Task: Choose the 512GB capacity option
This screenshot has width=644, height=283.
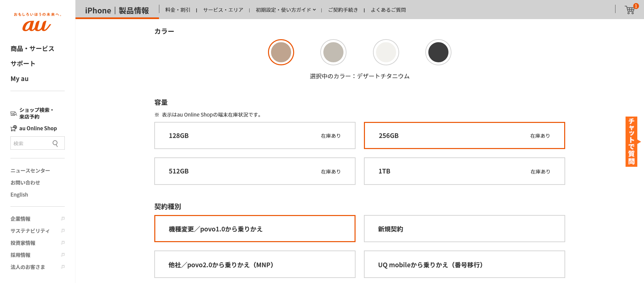Action: (255, 171)
